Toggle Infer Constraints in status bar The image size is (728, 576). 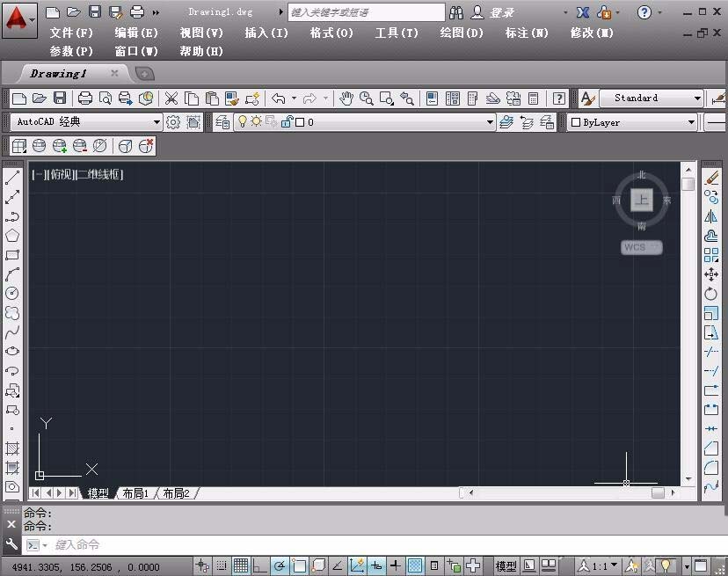tap(202, 565)
